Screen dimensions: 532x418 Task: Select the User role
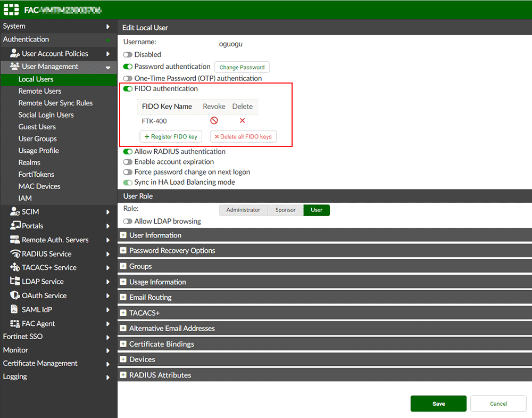(317, 210)
